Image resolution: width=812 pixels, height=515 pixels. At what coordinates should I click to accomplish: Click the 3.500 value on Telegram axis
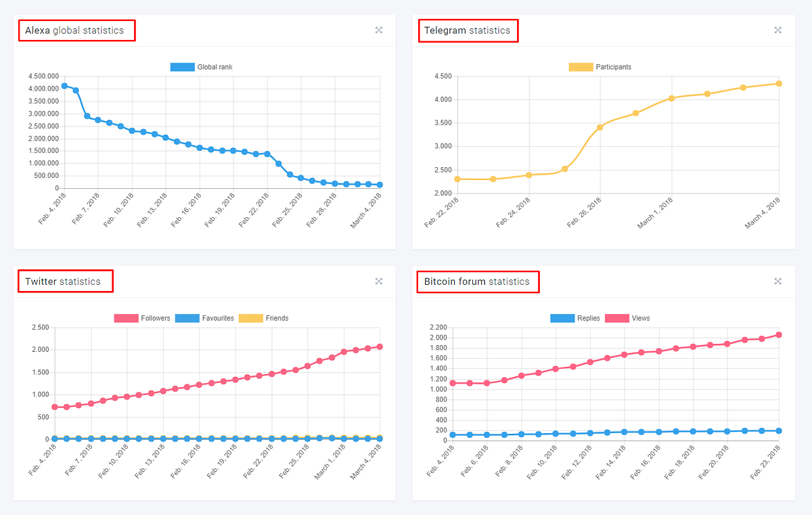(x=444, y=123)
